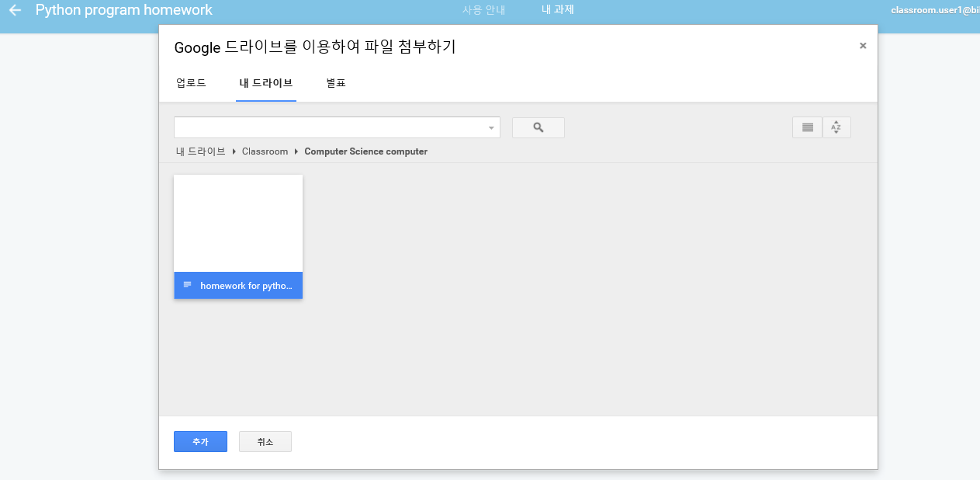Click the Python program homework title
The image size is (980, 480).
pos(124,11)
